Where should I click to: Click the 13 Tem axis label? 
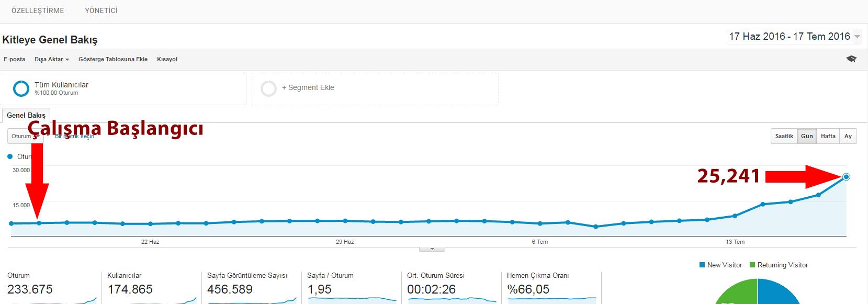click(x=735, y=242)
